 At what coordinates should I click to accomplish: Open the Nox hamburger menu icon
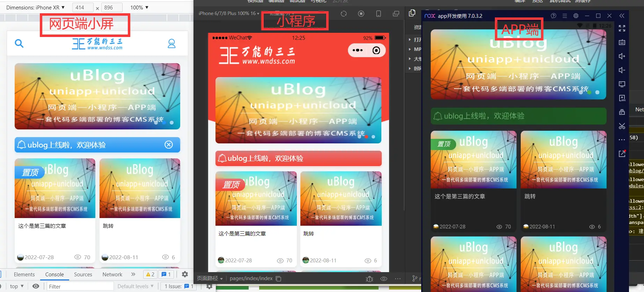click(564, 16)
